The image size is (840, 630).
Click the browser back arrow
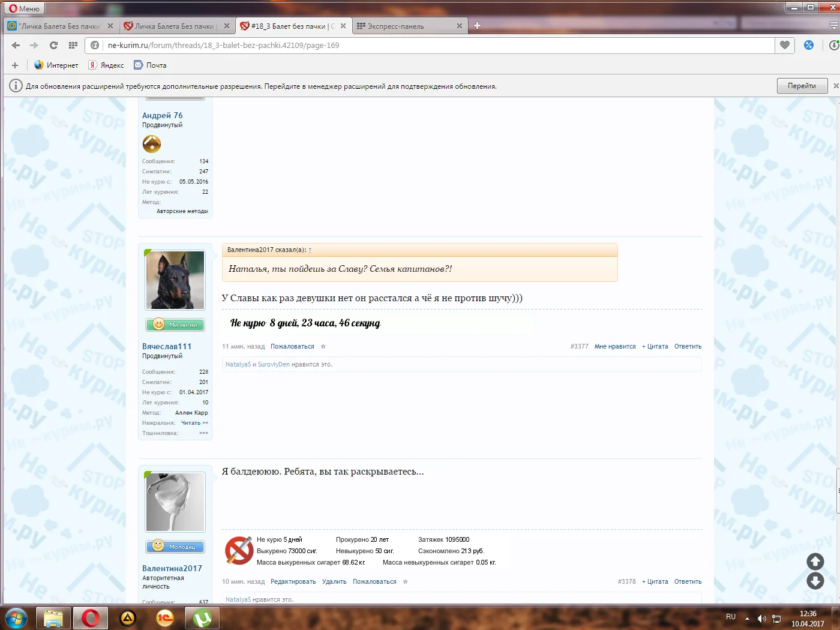(x=16, y=45)
